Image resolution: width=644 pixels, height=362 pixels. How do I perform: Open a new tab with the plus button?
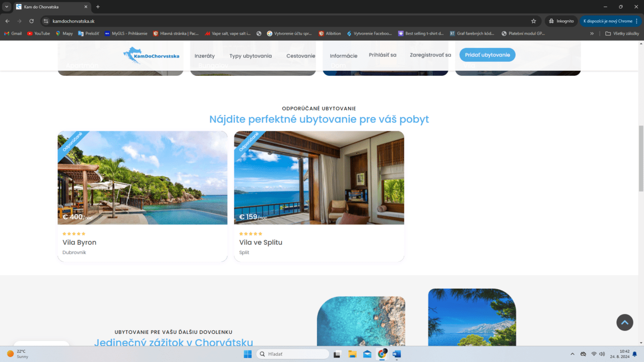[98, 7]
